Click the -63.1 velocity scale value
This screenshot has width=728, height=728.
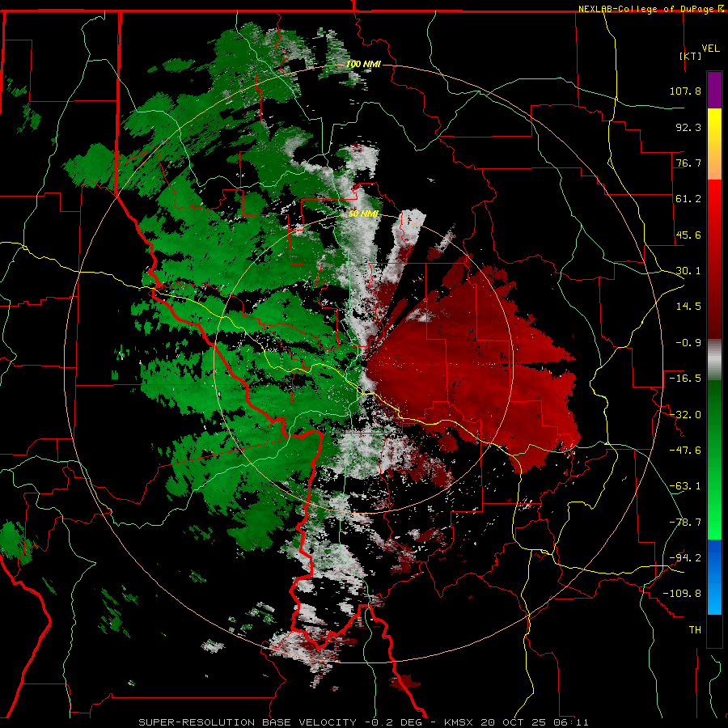[685, 486]
